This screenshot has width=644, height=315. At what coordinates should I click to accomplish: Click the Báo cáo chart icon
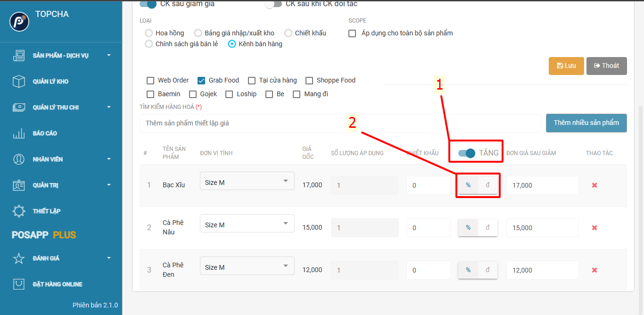19,133
